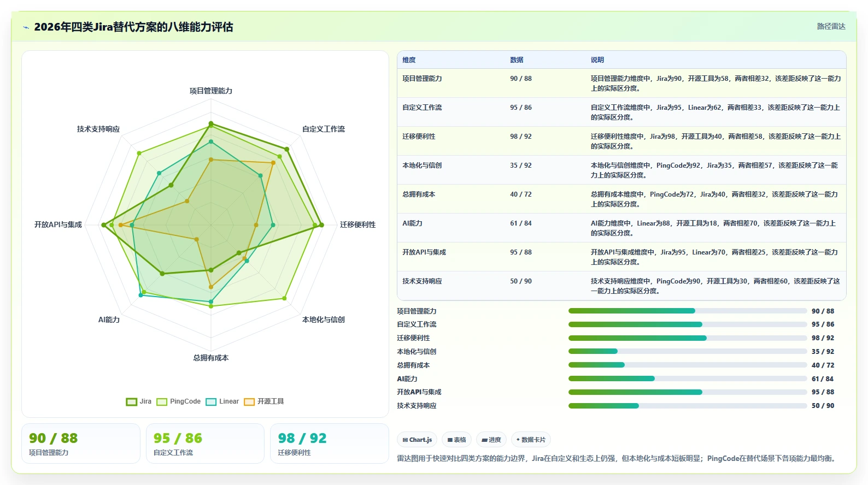
Task: Open the 90 / 88 项目管理能力 card
Action: (81, 443)
